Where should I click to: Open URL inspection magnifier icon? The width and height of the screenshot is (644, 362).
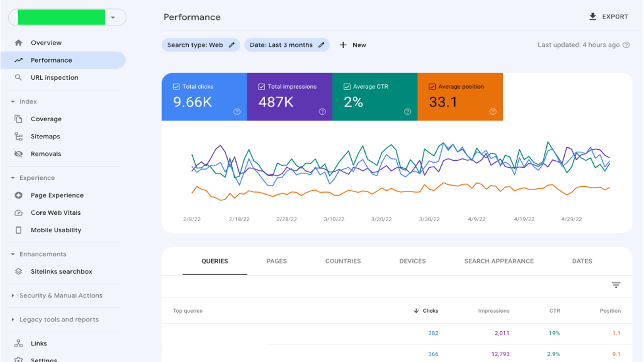click(x=19, y=77)
